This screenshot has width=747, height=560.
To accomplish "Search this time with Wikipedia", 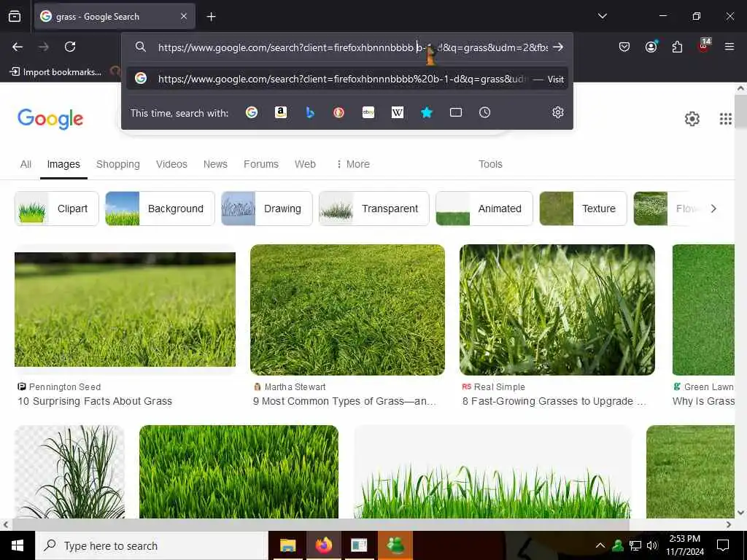I will point(398,112).
